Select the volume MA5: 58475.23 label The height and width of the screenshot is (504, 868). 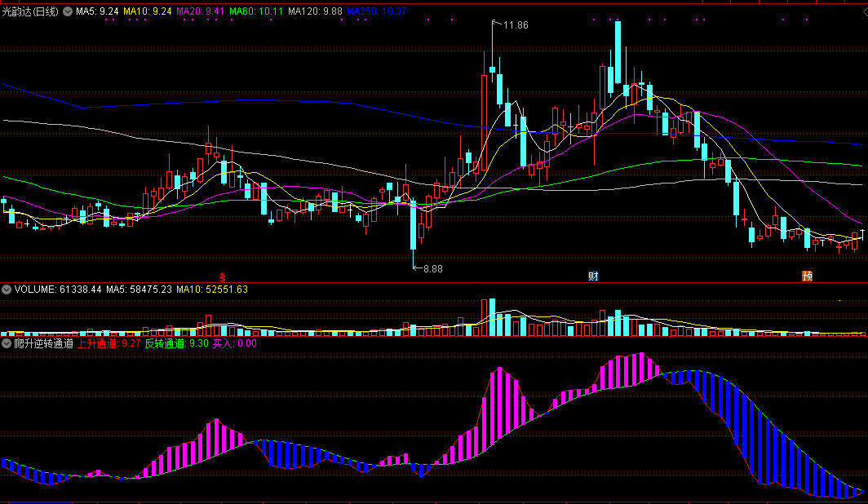(139, 290)
